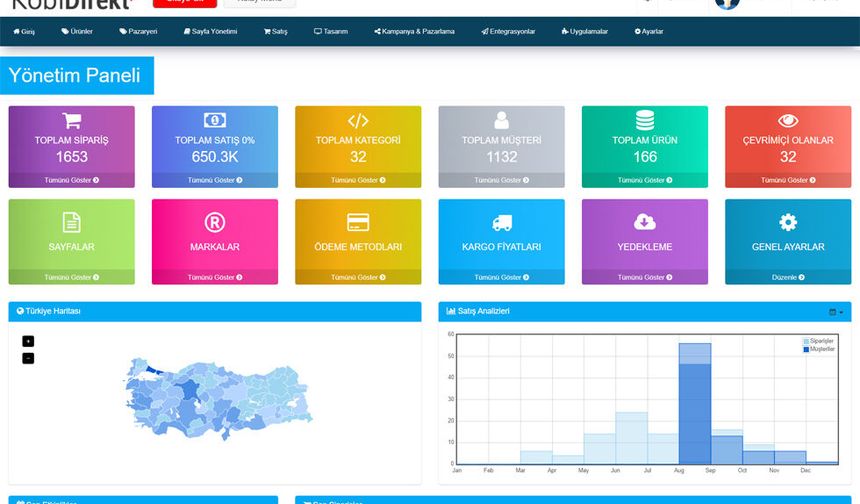860x504 pixels.
Task: Click the eye icon on Çevrimiçi Olanlar card
Action: tap(788, 120)
